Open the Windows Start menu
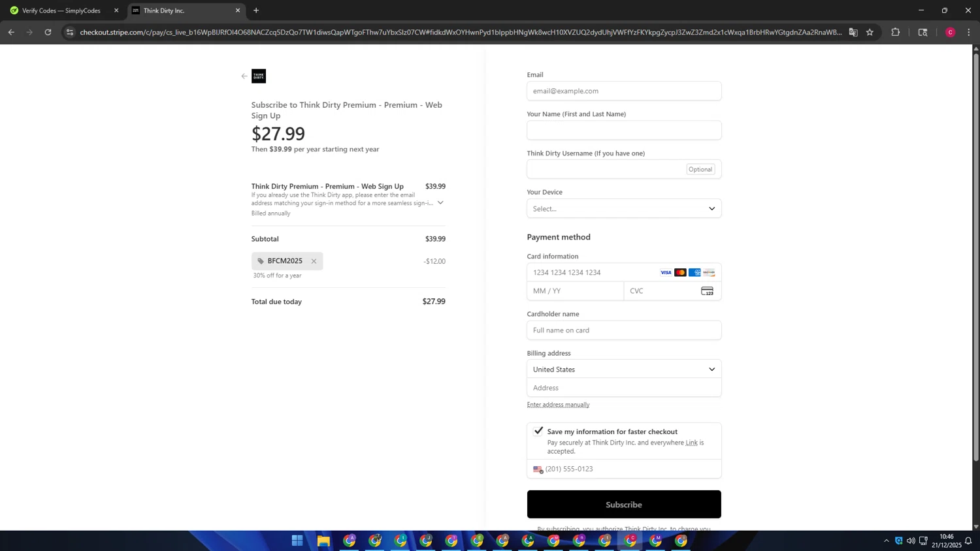This screenshot has width=980, height=551. click(x=297, y=541)
